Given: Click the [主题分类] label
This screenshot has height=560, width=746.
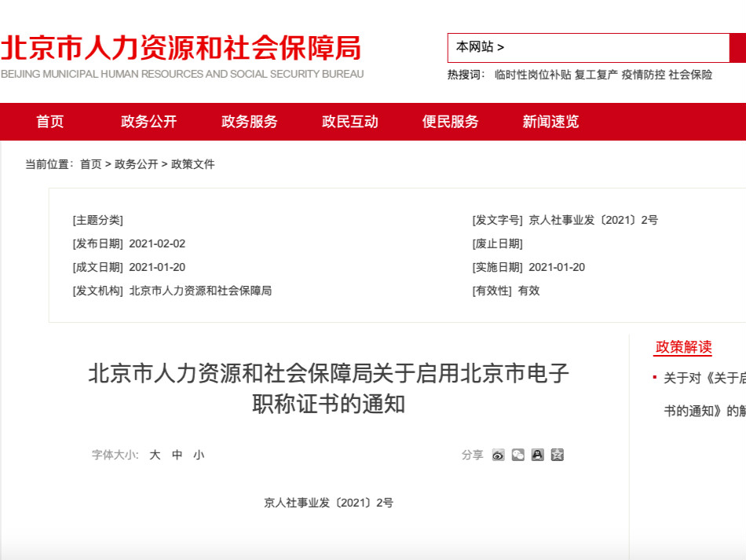Looking at the screenshot, I should pos(97,220).
